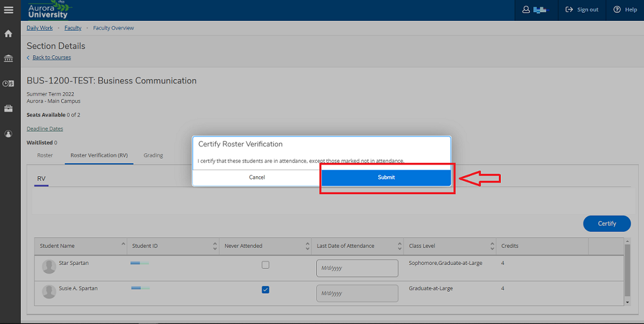Sort by the Never Attended column arrows
Viewport: 644px width, 324px height.
pyautogui.click(x=307, y=246)
